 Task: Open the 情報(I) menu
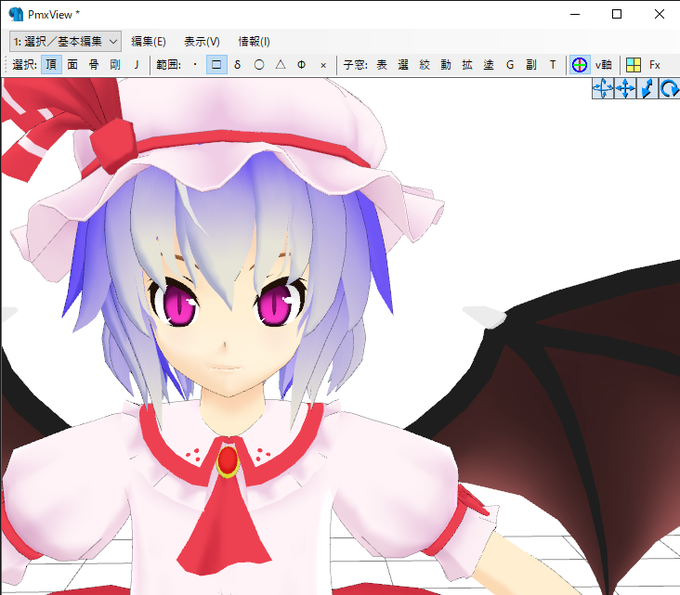point(254,41)
